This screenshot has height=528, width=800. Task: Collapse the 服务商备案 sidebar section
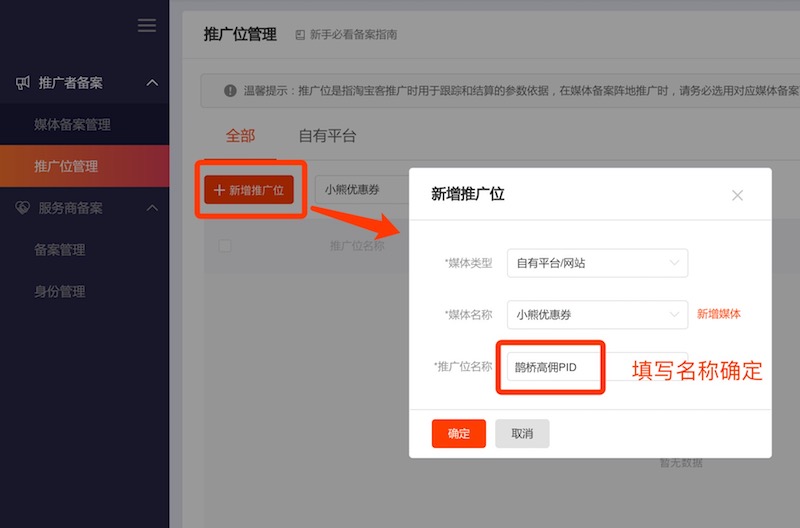click(152, 208)
